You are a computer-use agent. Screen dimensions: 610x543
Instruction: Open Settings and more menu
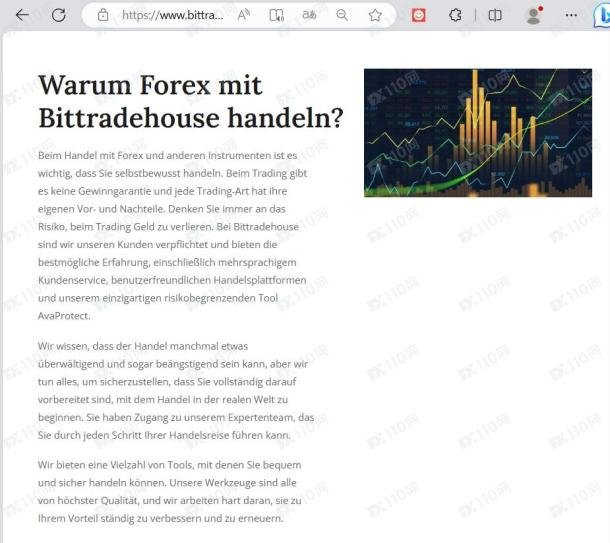[571, 15]
